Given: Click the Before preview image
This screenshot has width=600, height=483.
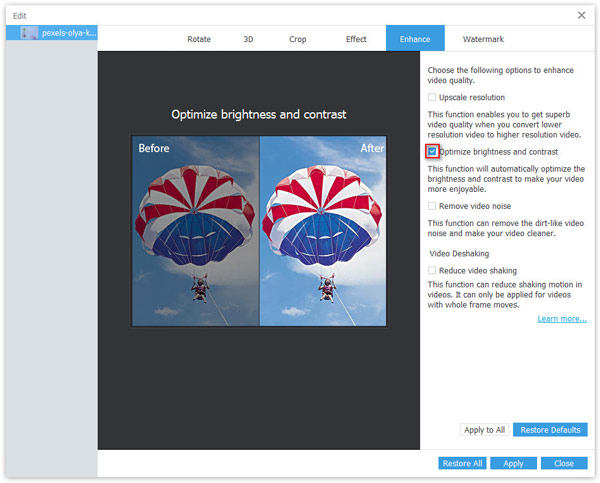Looking at the screenshot, I should 196,231.
